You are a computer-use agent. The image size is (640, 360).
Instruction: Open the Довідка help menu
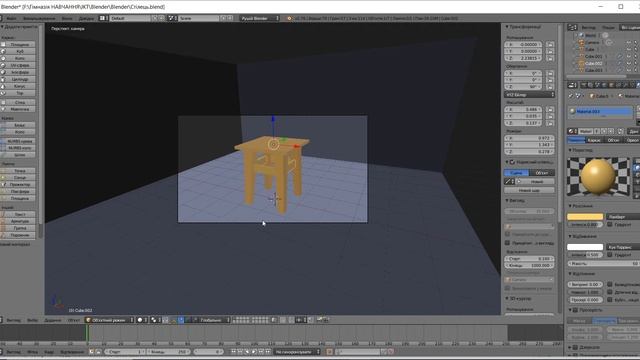click(x=86, y=18)
